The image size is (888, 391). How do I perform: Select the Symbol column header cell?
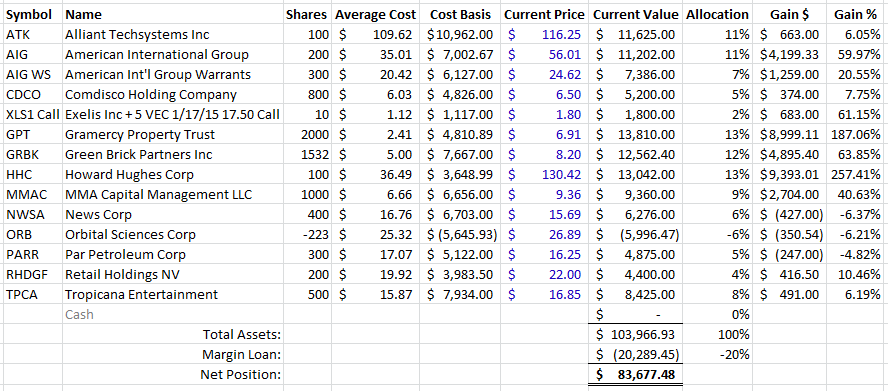click(x=33, y=14)
